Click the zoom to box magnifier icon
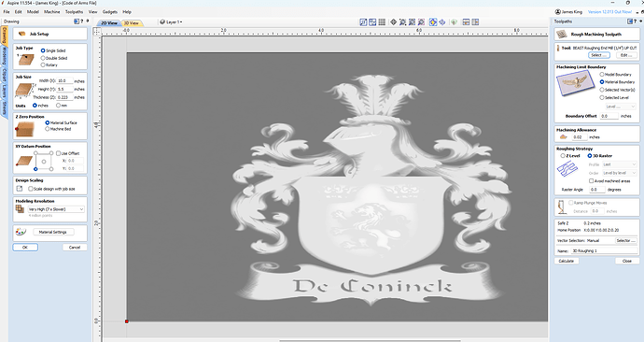Viewport: 644px width, 342px height. click(x=402, y=22)
